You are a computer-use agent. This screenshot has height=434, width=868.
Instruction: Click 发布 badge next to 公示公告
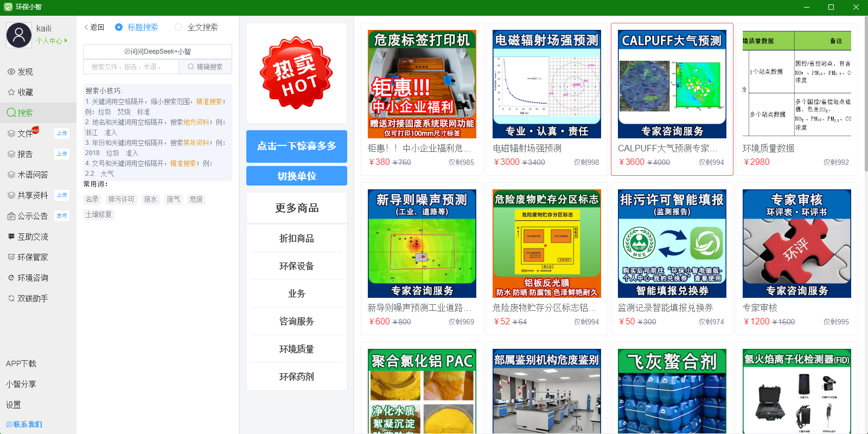pyautogui.click(x=62, y=216)
